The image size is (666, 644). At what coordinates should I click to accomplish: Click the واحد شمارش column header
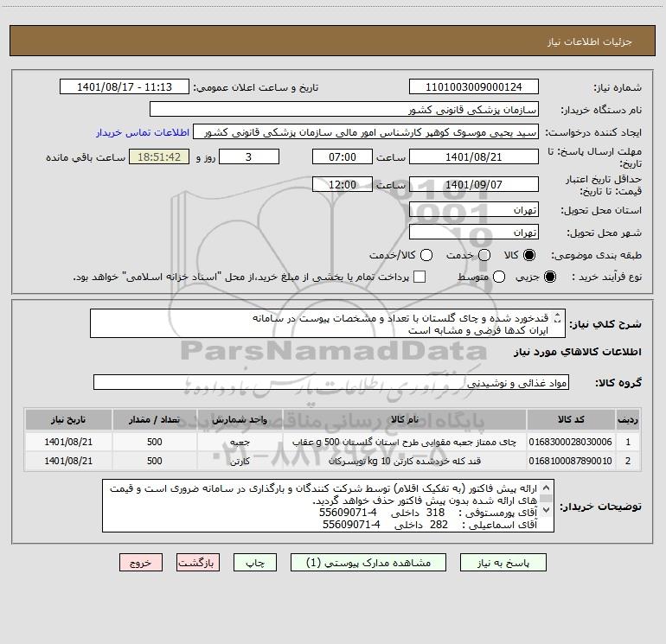coord(240,419)
